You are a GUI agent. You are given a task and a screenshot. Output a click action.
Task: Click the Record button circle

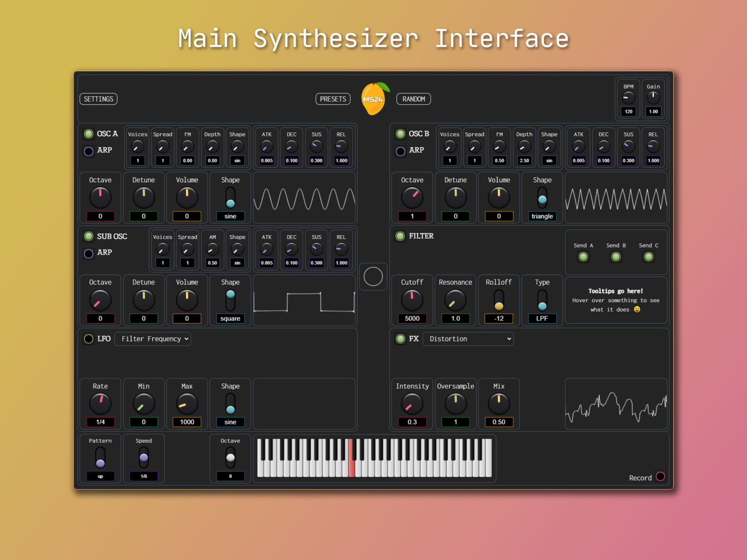660,477
